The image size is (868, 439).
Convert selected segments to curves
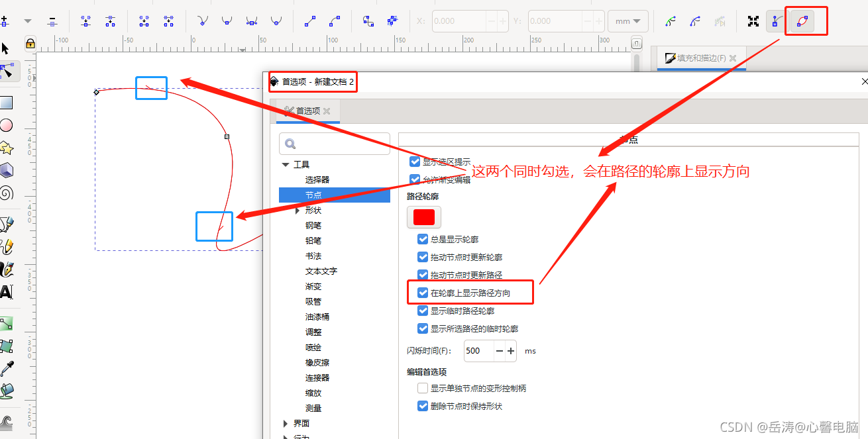335,21
